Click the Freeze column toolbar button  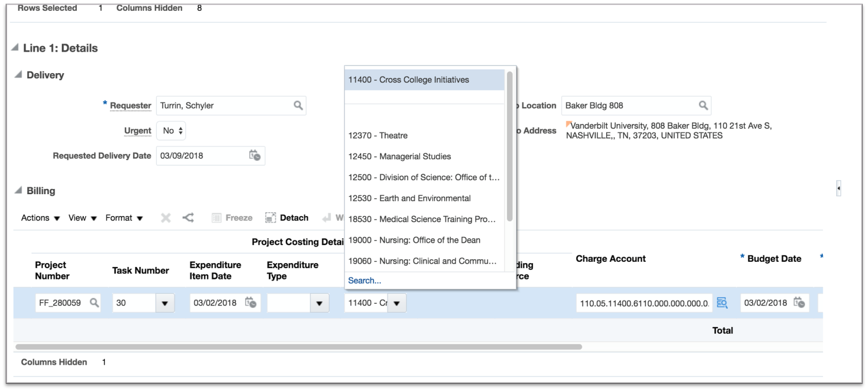tap(232, 218)
